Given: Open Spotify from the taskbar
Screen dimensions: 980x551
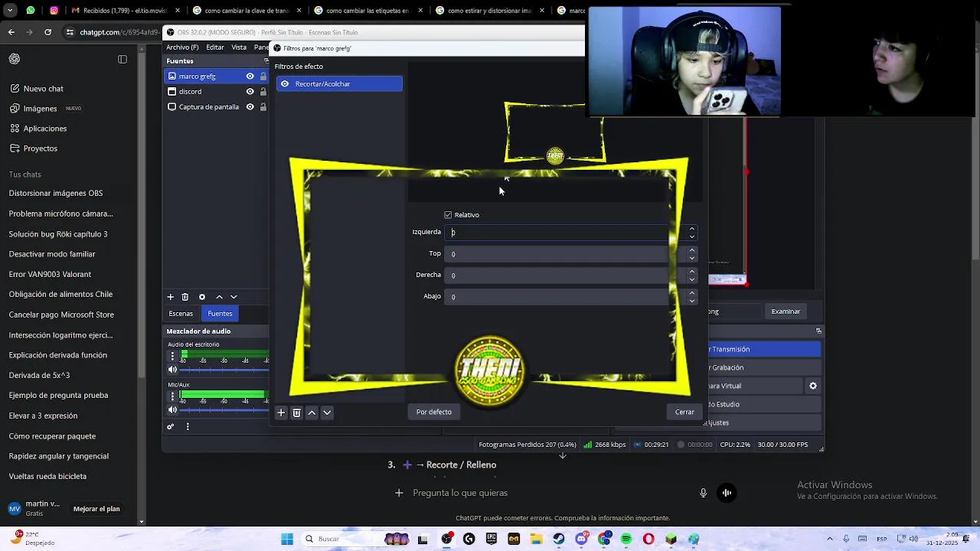Looking at the screenshot, I should coord(626,539).
